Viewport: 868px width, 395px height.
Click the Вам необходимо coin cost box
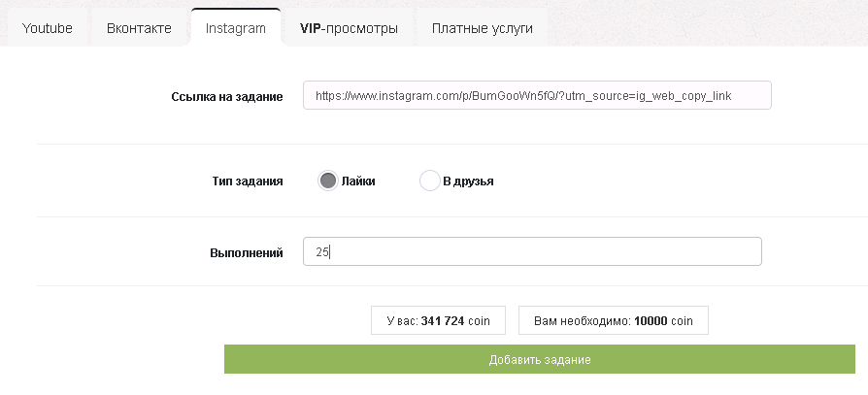[x=613, y=320]
